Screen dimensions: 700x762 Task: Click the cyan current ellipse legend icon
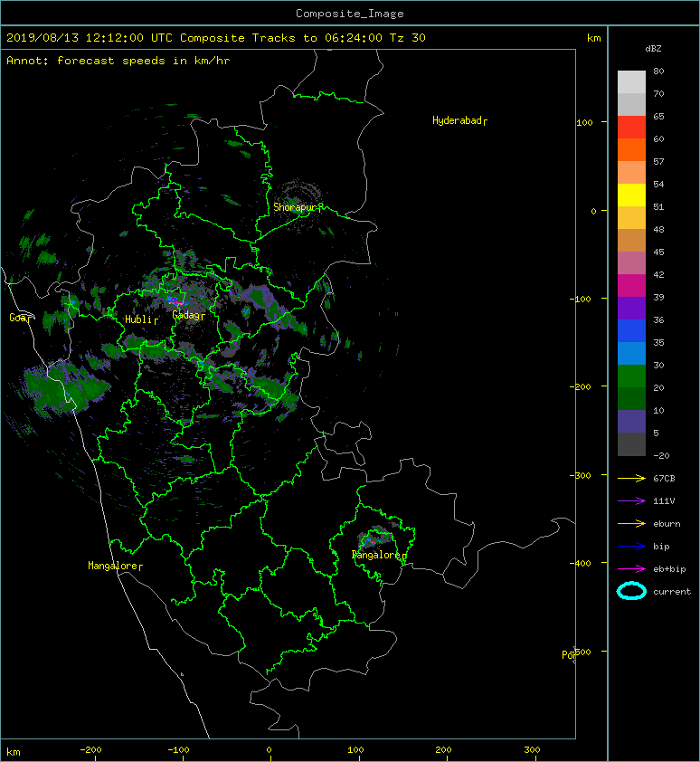tap(631, 591)
